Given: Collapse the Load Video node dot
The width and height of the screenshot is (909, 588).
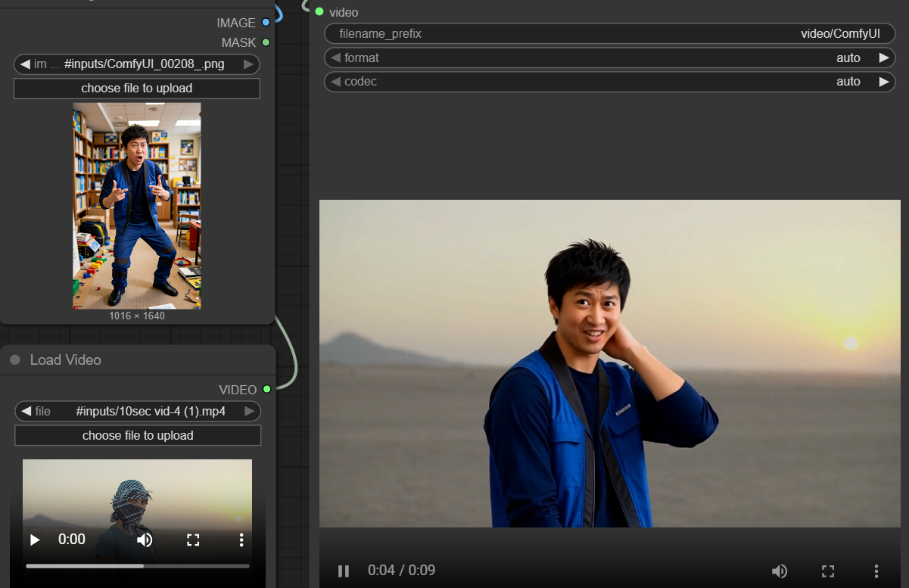Looking at the screenshot, I should (15, 360).
